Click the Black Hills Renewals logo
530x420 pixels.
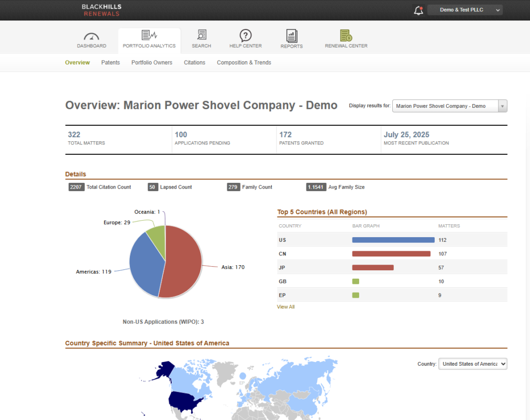101,10
